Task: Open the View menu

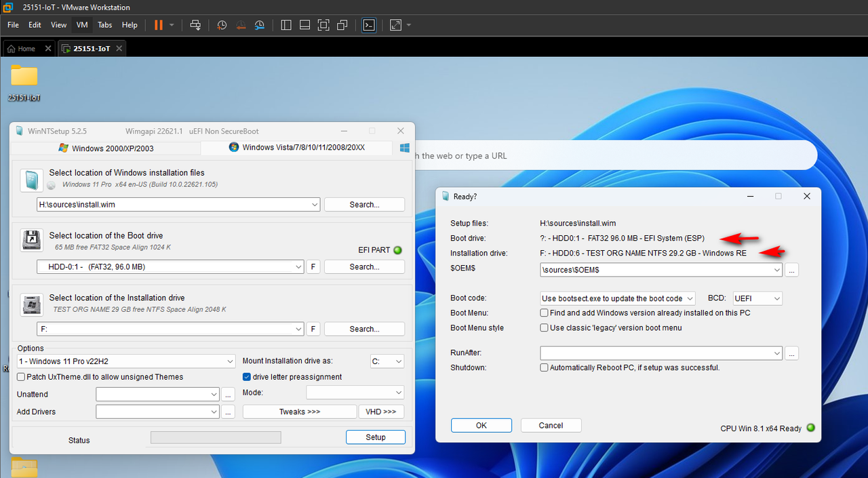Action: 59,25
